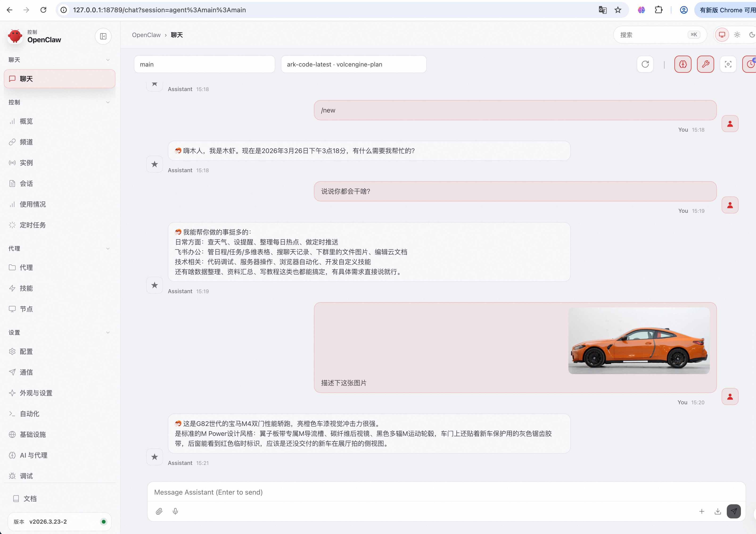Star the capabilities list assistant message
This screenshot has height=534, width=756.
[x=154, y=285]
